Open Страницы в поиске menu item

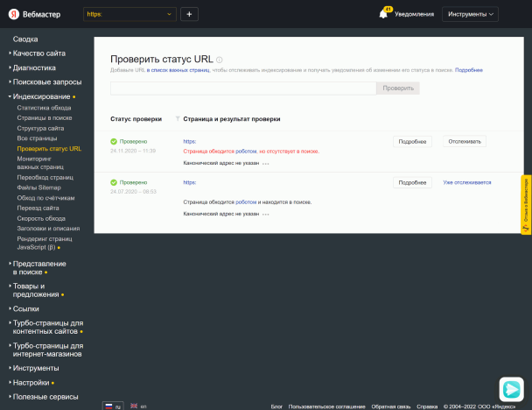[x=45, y=117]
